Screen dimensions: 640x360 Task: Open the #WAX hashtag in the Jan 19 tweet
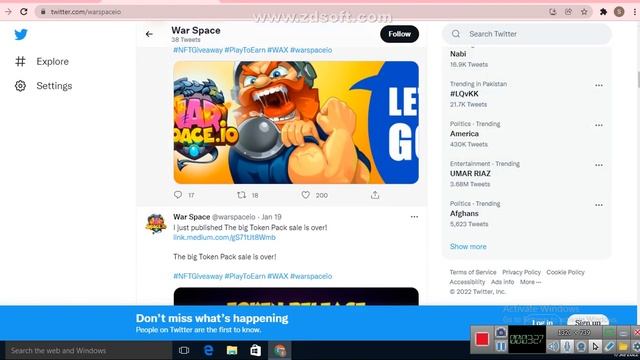[x=278, y=276]
